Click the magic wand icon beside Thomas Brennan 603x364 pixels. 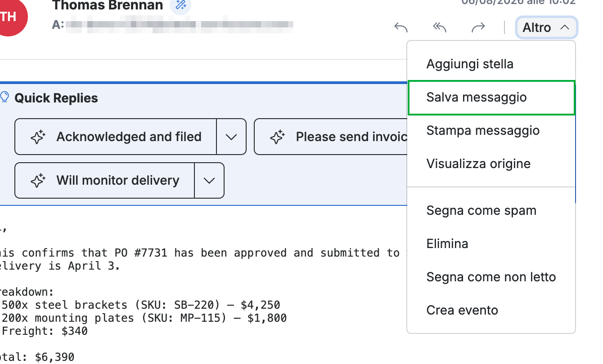(x=180, y=5)
